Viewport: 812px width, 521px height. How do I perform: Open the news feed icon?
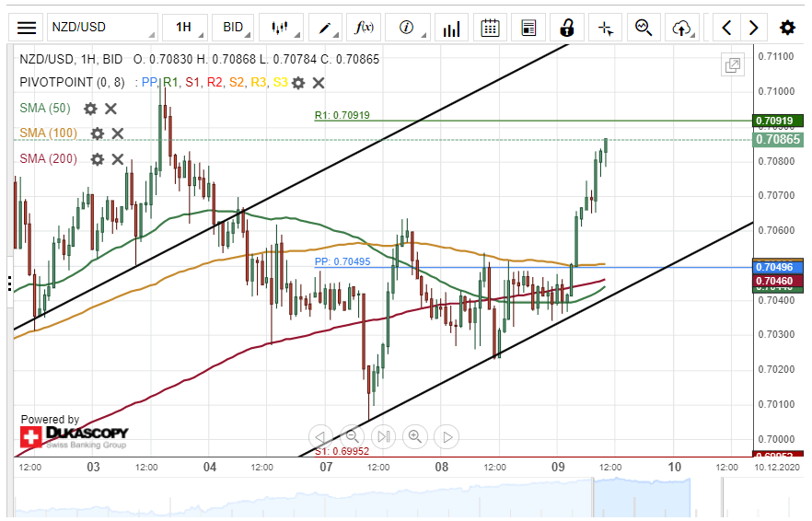[x=528, y=28]
